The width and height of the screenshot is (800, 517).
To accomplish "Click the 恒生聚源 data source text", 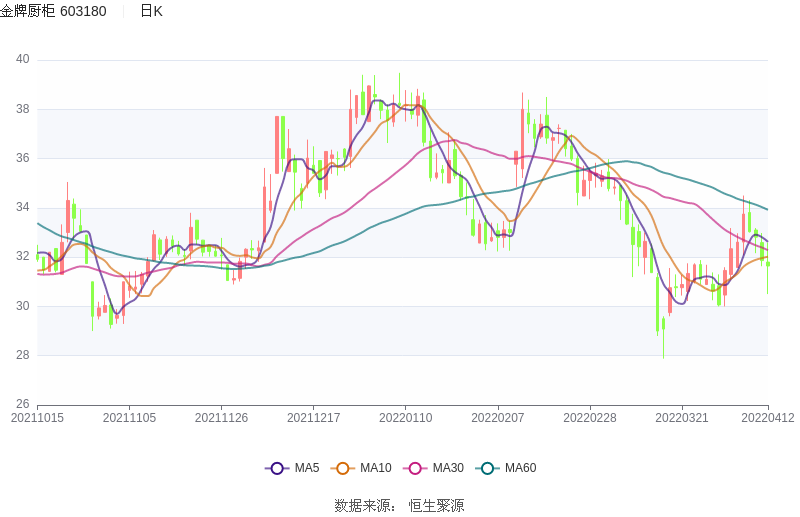I will click(x=436, y=505).
